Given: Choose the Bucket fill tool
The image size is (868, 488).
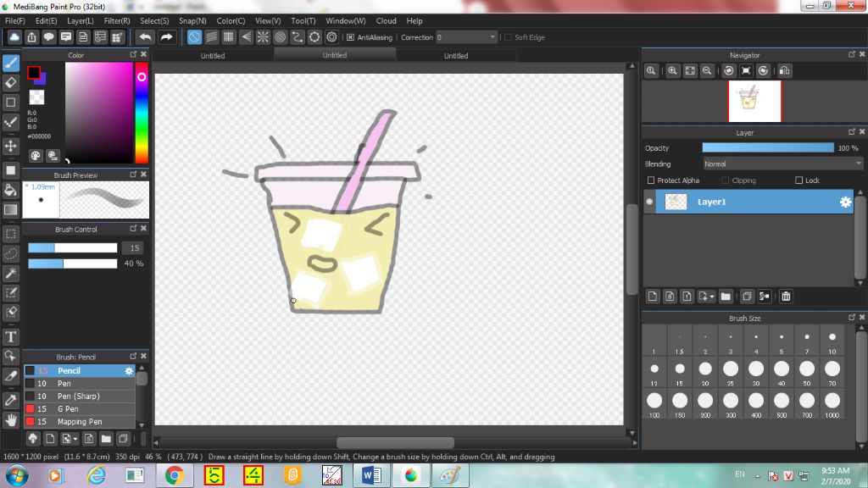Looking at the screenshot, I should pos(11,191).
